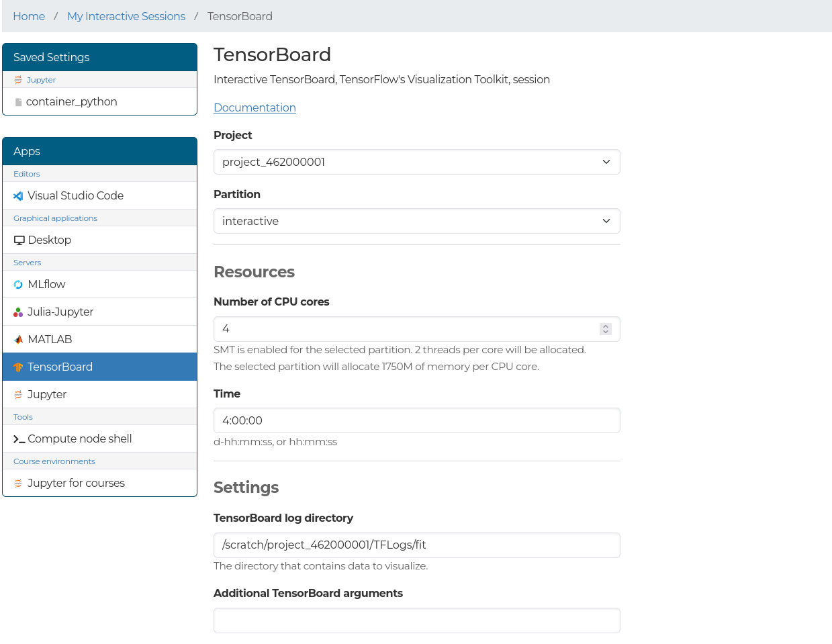The image size is (832, 644).
Task: Open the Desktop graphical application
Action: (x=49, y=240)
